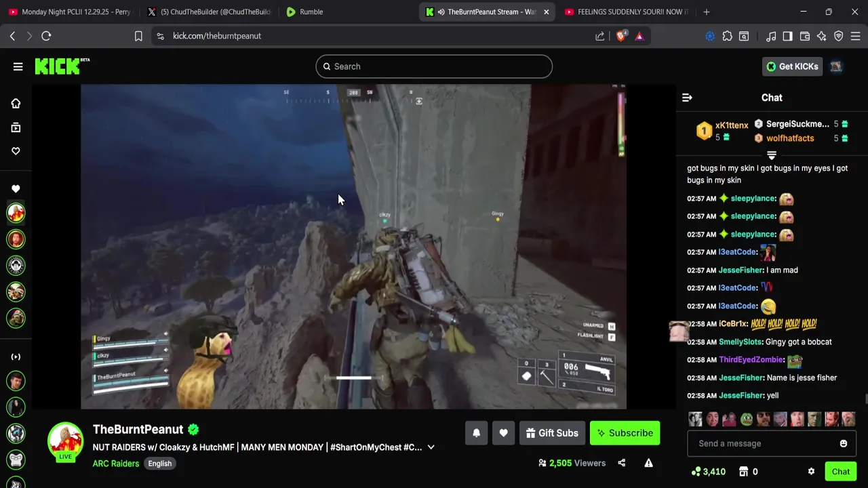868x488 pixels.
Task: Toggle the browser sidebar panel
Action: click(x=787, y=36)
